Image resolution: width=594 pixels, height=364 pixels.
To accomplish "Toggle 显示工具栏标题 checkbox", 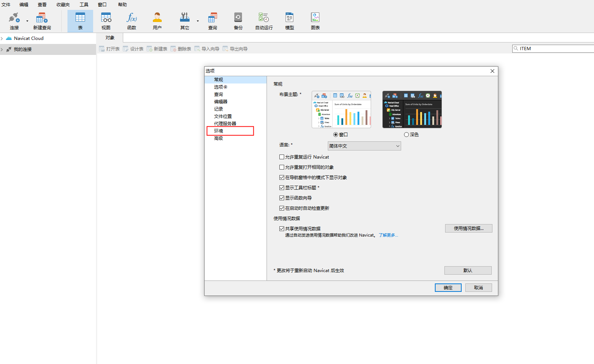I will click(282, 187).
